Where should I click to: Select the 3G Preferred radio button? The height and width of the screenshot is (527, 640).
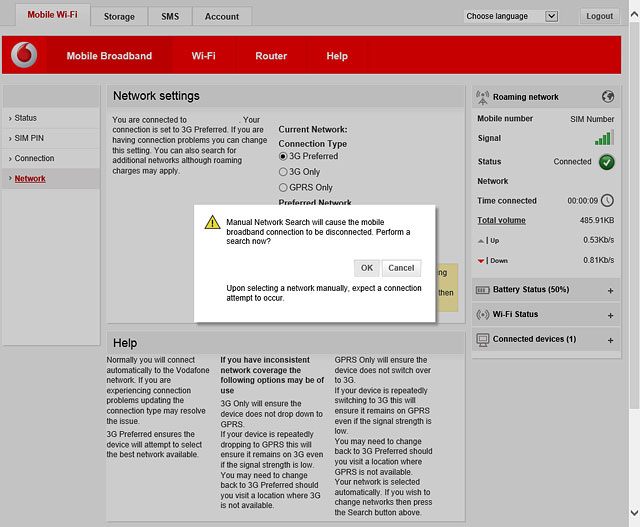[283, 156]
